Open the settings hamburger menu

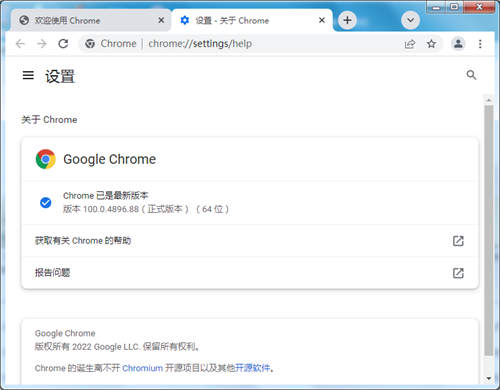[28, 75]
